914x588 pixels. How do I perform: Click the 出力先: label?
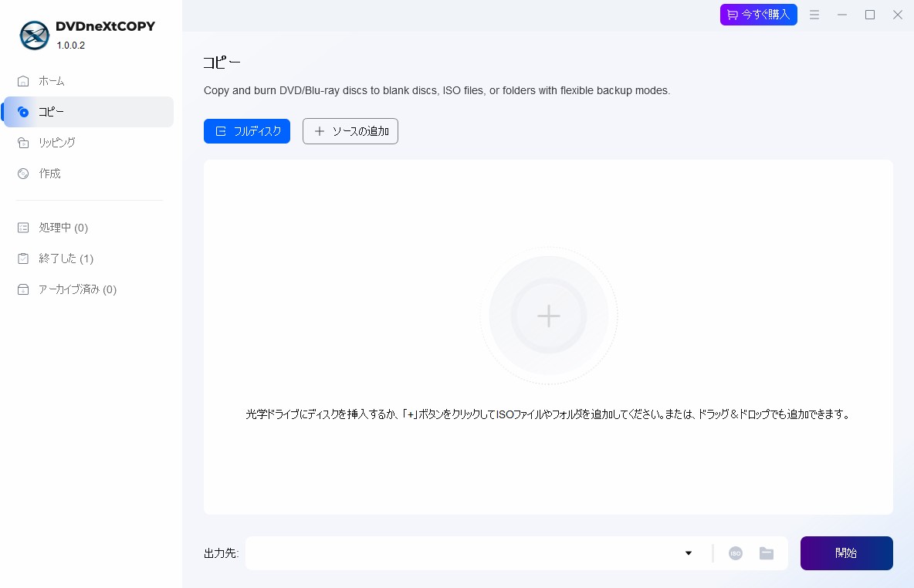tap(222, 553)
